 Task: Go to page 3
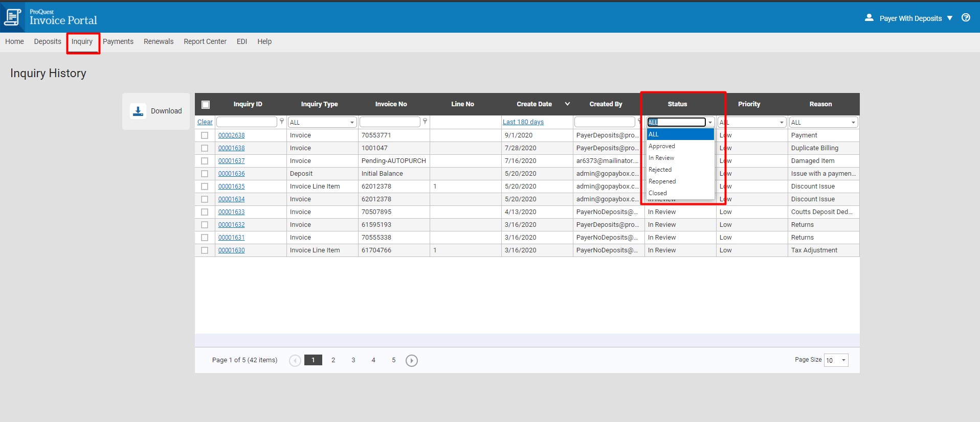[x=353, y=360]
